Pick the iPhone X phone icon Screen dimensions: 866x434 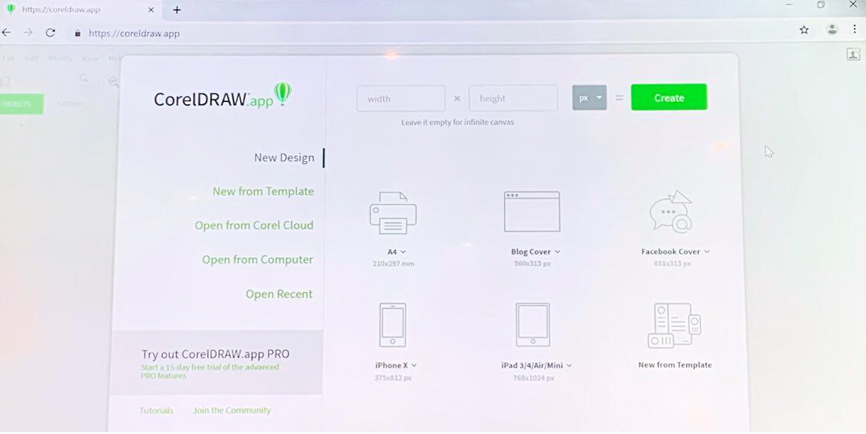(393, 325)
